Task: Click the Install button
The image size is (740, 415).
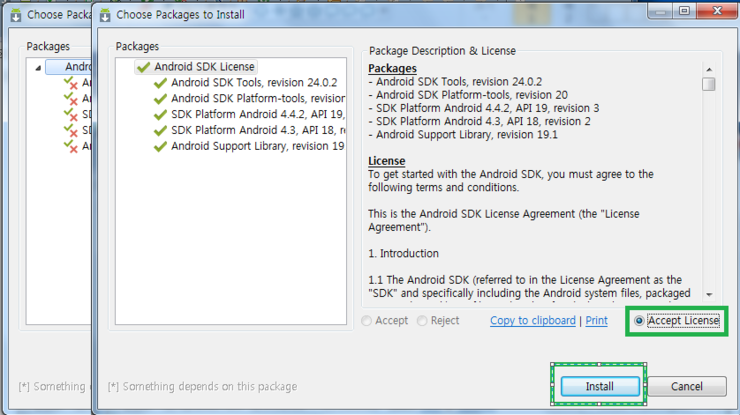Action: click(x=600, y=386)
